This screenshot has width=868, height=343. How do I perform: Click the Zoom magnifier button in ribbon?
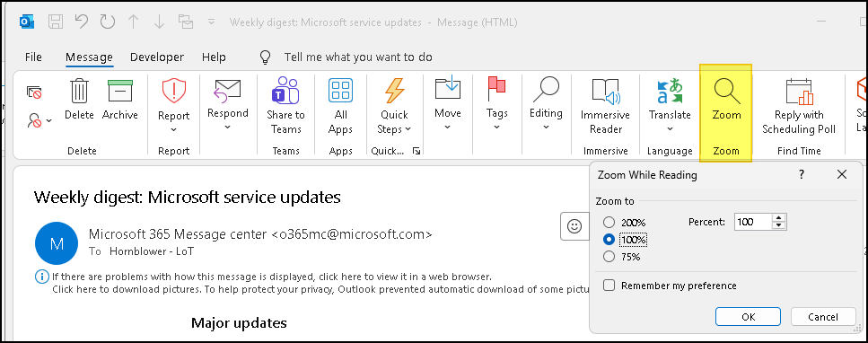pyautogui.click(x=726, y=100)
